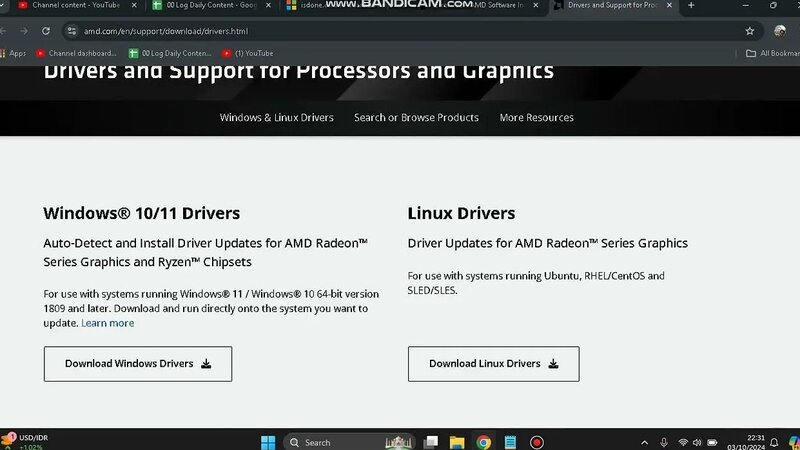Close the Channel content YouTube tab
The image size is (800, 450).
pos(134,5)
